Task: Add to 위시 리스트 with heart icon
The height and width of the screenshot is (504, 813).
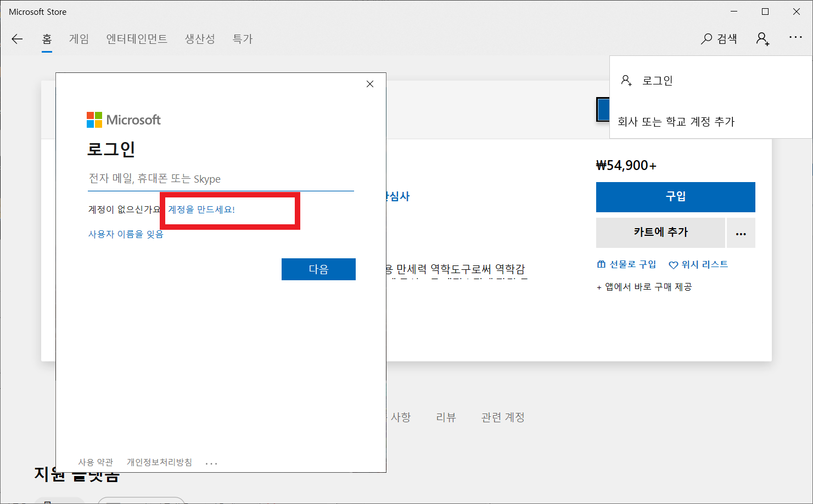Action: coord(698,265)
